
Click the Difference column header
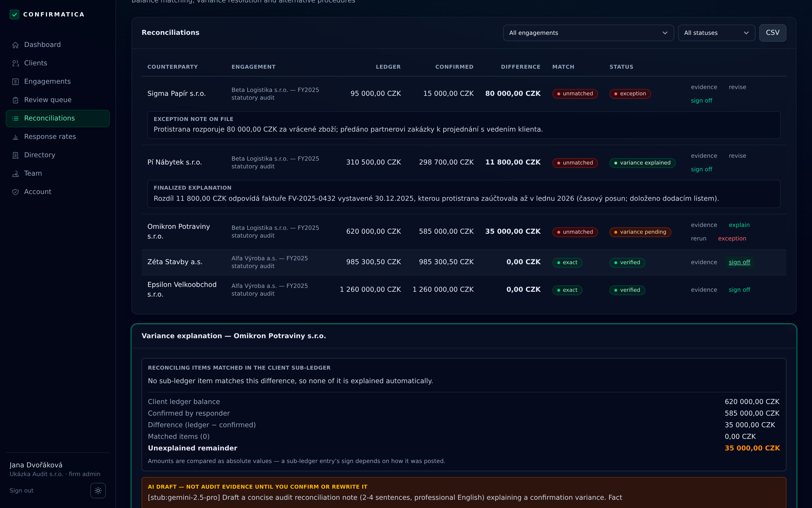[x=520, y=67]
